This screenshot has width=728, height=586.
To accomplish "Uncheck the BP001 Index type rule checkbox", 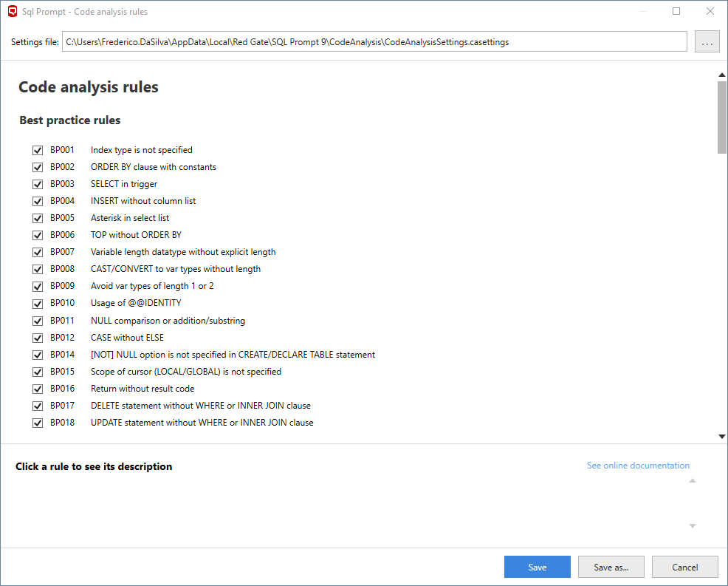I will pos(38,150).
